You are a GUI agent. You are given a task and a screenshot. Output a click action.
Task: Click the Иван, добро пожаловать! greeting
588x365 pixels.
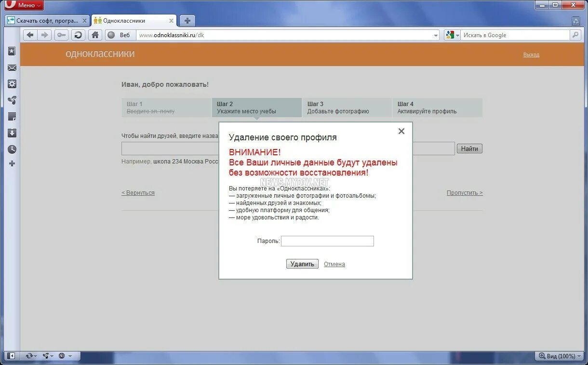tap(165, 84)
